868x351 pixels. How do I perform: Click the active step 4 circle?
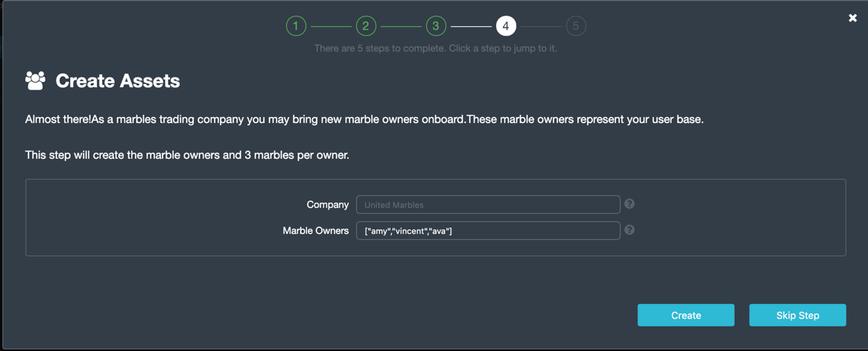[x=506, y=26]
